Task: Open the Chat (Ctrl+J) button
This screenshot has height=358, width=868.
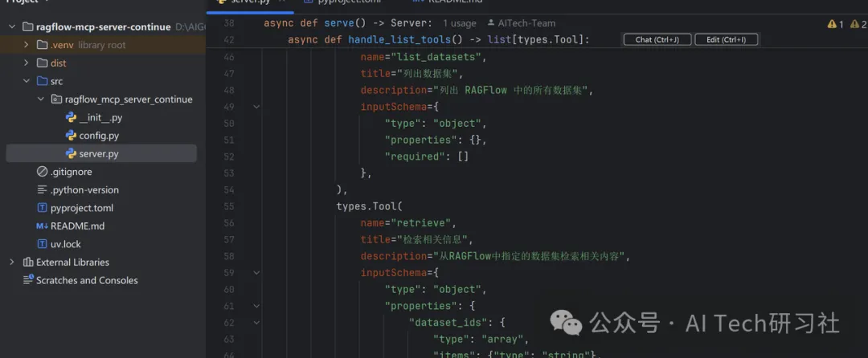Action: pyautogui.click(x=657, y=40)
